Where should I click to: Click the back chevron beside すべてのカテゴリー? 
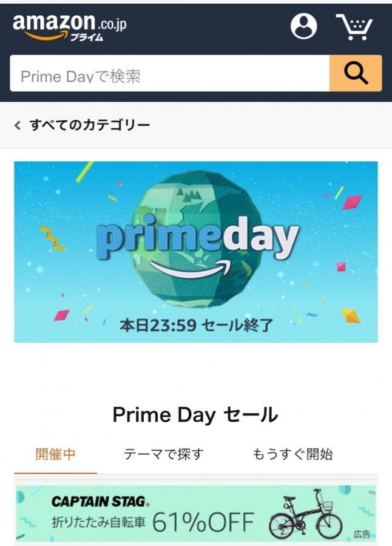(x=18, y=126)
